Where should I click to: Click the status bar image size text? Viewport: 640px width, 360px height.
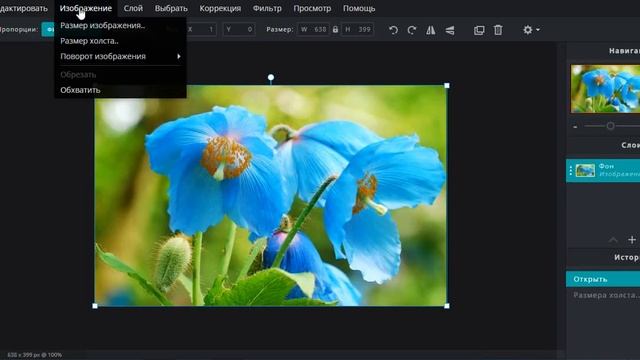click(x=35, y=355)
